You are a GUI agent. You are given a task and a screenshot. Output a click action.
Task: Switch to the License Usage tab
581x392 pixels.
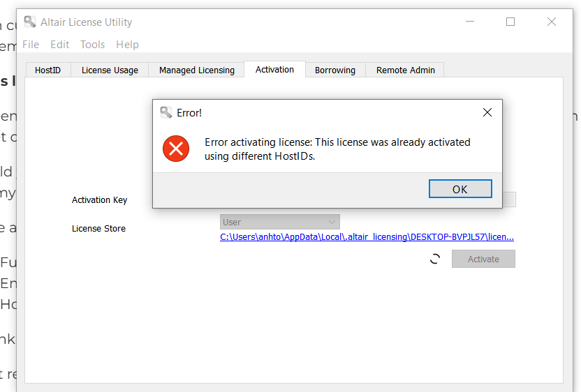click(x=110, y=70)
